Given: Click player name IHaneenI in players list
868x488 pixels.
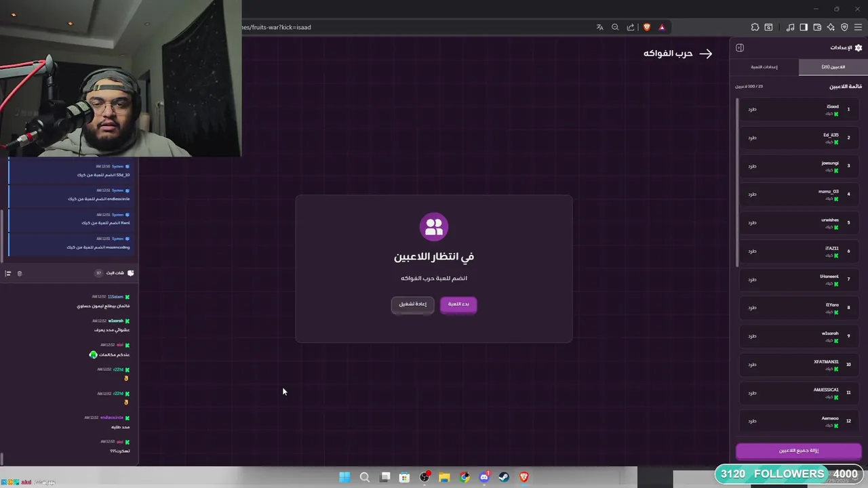Looking at the screenshot, I should pyautogui.click(x=829, y=277).
